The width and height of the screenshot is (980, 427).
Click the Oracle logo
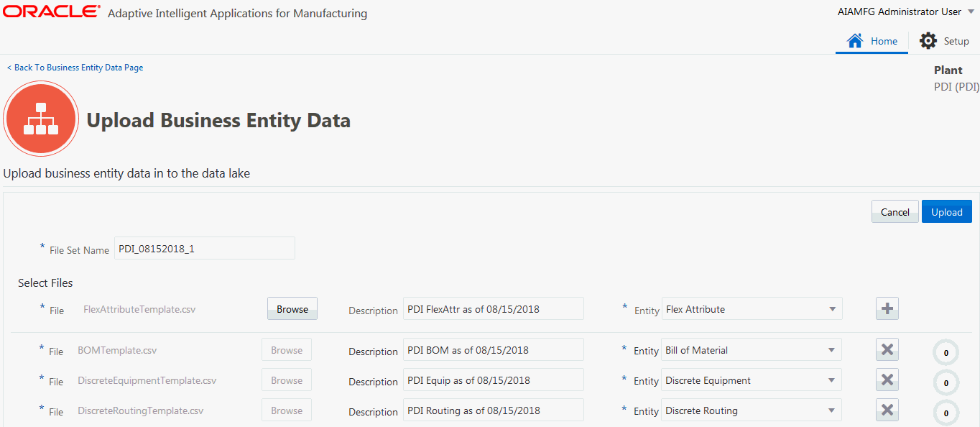pos(52,12)
